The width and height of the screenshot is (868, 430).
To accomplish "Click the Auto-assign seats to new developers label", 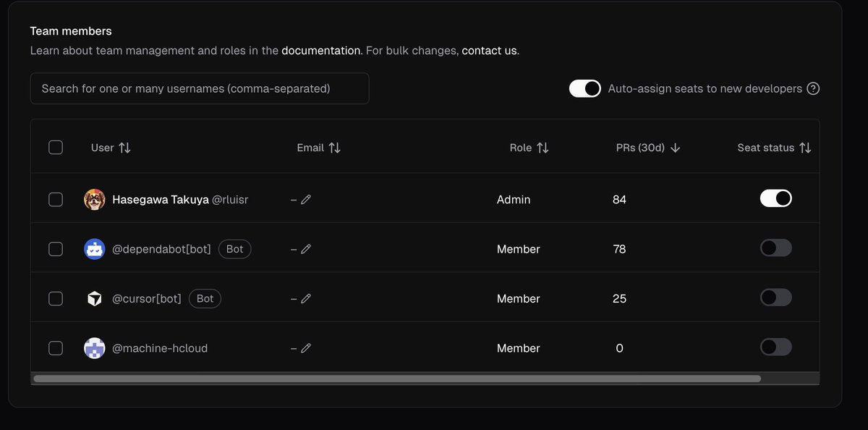I will 705,88.
